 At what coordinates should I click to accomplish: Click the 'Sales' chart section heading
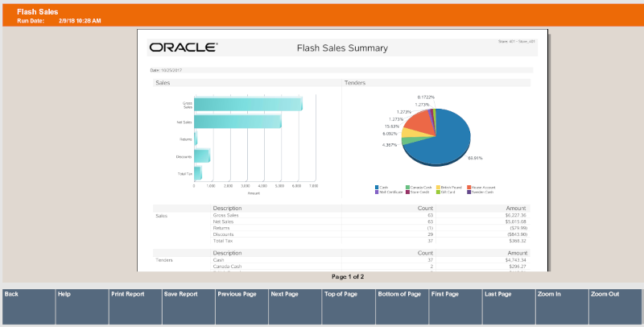click(x=163, y=83)
